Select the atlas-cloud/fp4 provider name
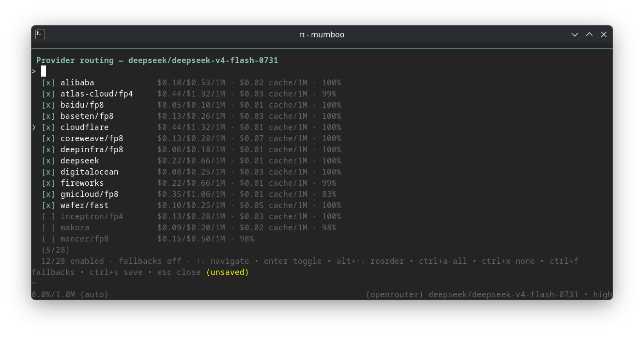Screen dimensions: 644x337 97,94
